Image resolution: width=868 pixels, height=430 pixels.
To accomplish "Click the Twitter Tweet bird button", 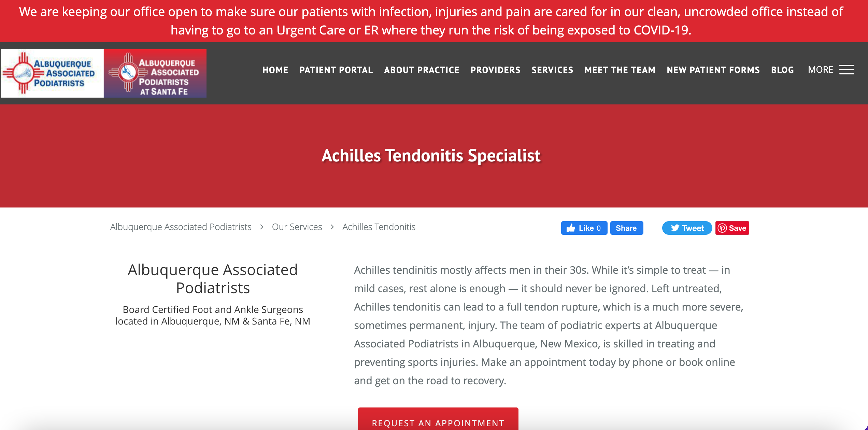I will point(687,228).
